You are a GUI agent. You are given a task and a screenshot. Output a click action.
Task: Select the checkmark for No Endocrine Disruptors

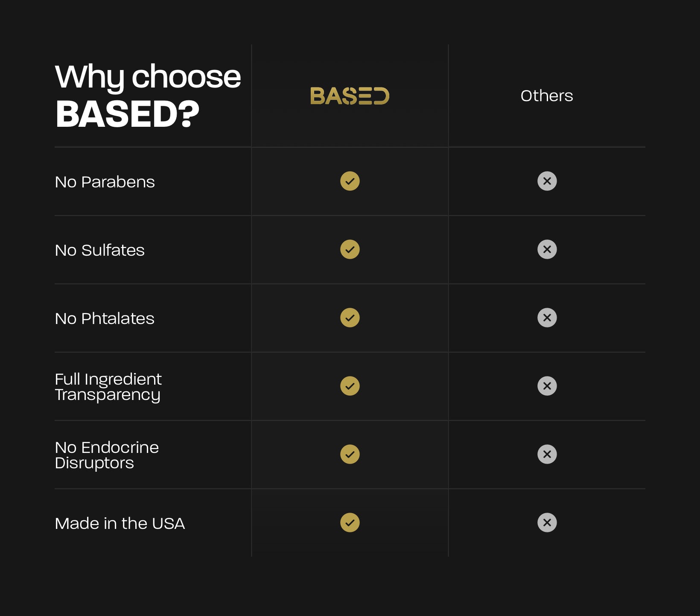(350, 454)
